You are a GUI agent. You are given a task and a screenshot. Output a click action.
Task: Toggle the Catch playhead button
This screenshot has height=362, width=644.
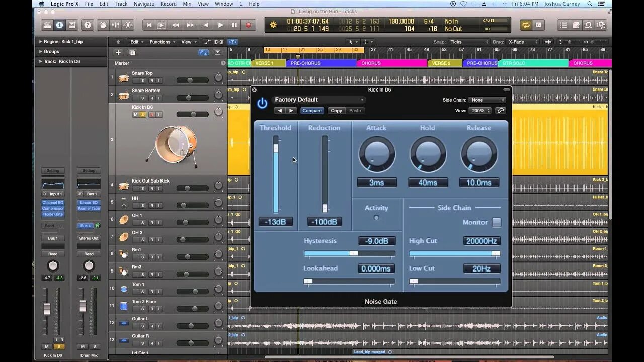[232, 42]
